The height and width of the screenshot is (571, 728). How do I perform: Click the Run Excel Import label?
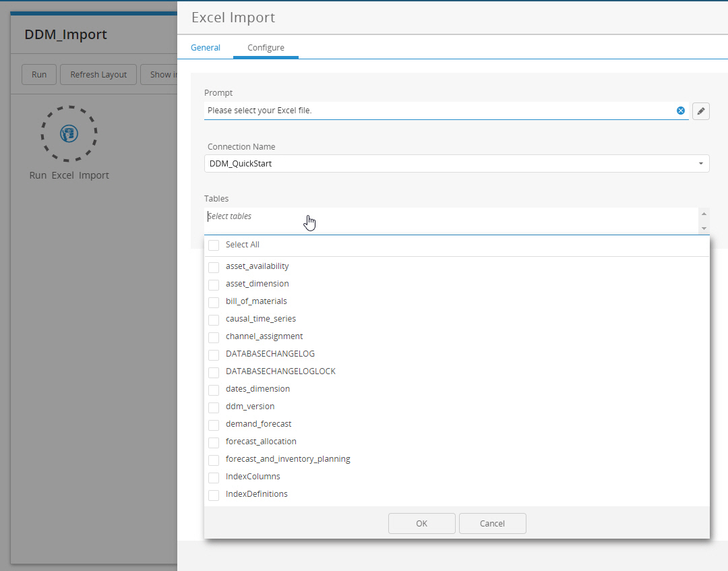69,175
